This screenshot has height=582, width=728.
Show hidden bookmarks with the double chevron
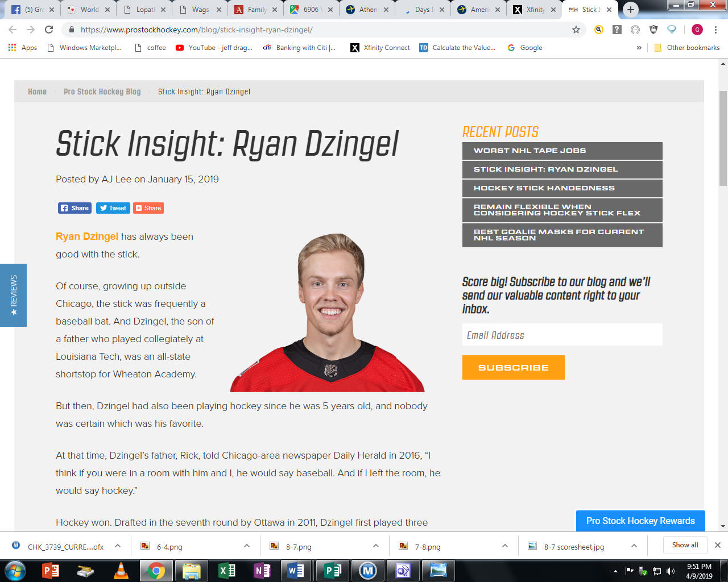tap(639, 48)
